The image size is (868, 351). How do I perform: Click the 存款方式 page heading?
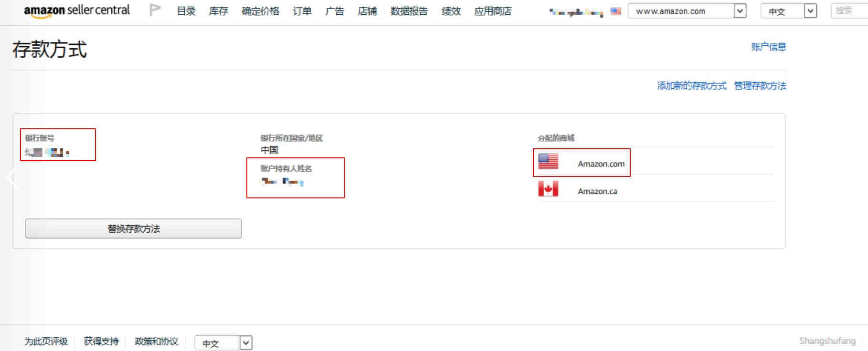point(50,50)
